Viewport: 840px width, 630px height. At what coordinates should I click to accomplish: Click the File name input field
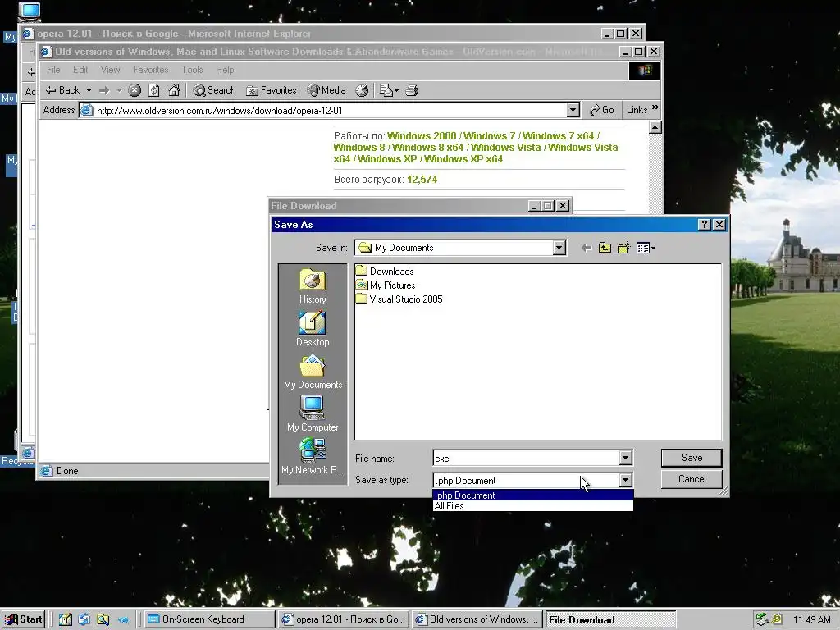coord(526,458)
